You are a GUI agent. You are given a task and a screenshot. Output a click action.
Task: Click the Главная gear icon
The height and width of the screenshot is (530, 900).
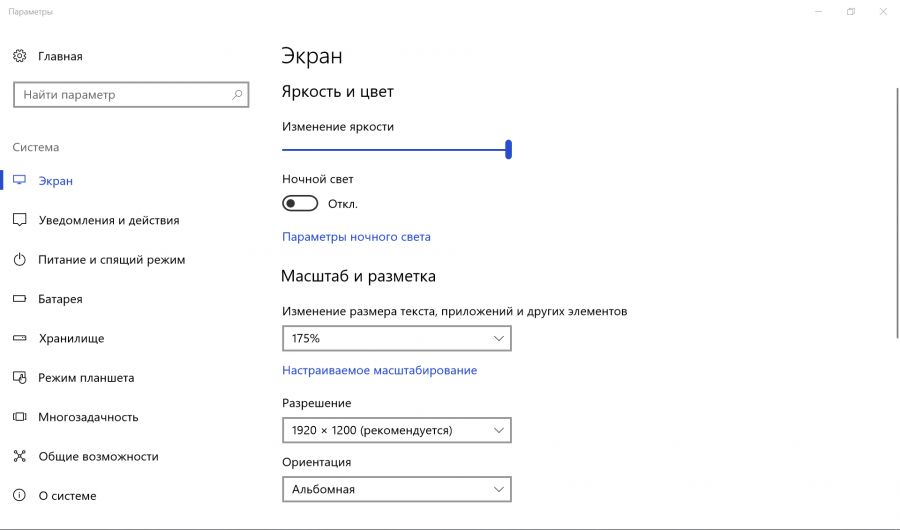[x=19, y=56]
